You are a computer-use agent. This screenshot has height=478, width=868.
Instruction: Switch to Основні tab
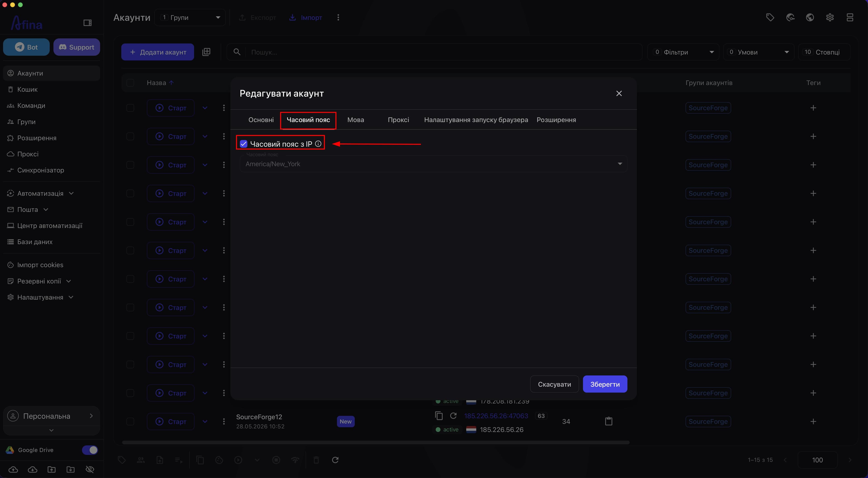pos(261,120)
